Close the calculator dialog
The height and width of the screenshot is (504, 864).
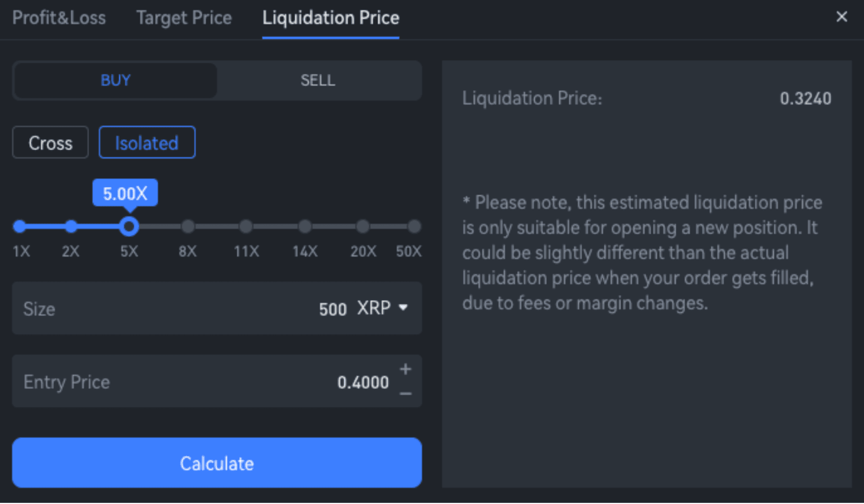pos(841,17)
